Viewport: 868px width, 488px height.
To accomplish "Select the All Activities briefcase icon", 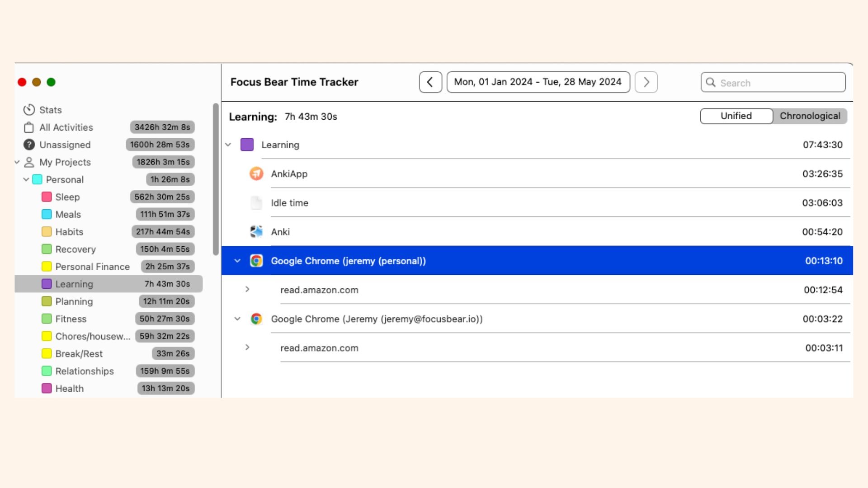I will tap(29, 127).
